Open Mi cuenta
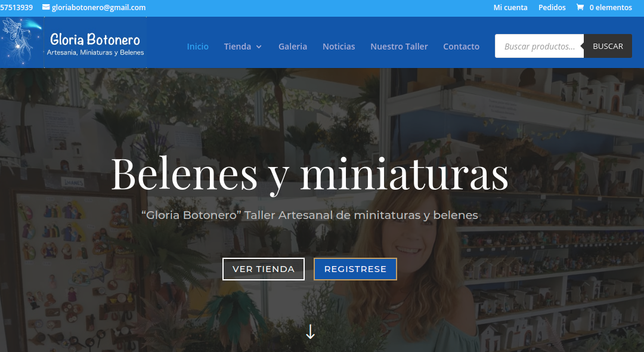 510,7
